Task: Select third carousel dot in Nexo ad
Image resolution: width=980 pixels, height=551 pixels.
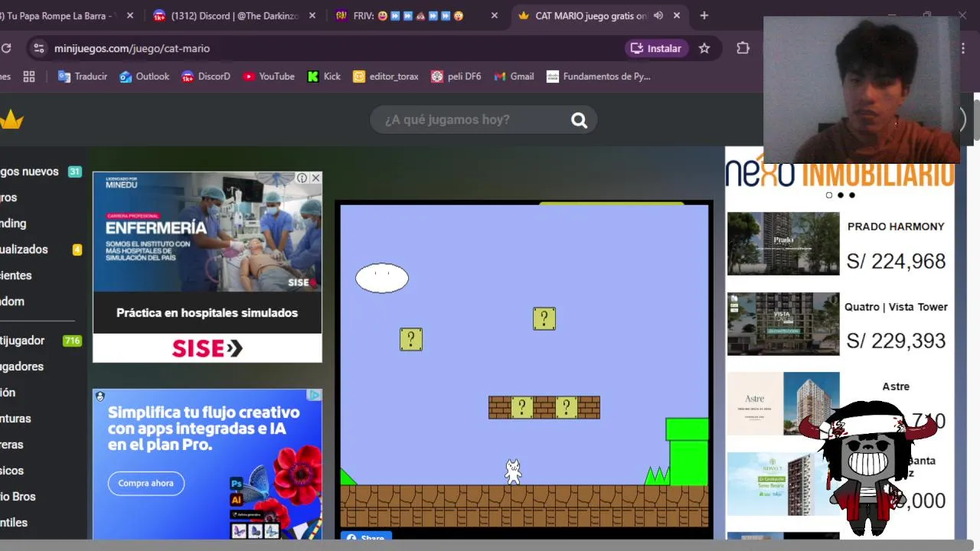Action: [851, 195]
